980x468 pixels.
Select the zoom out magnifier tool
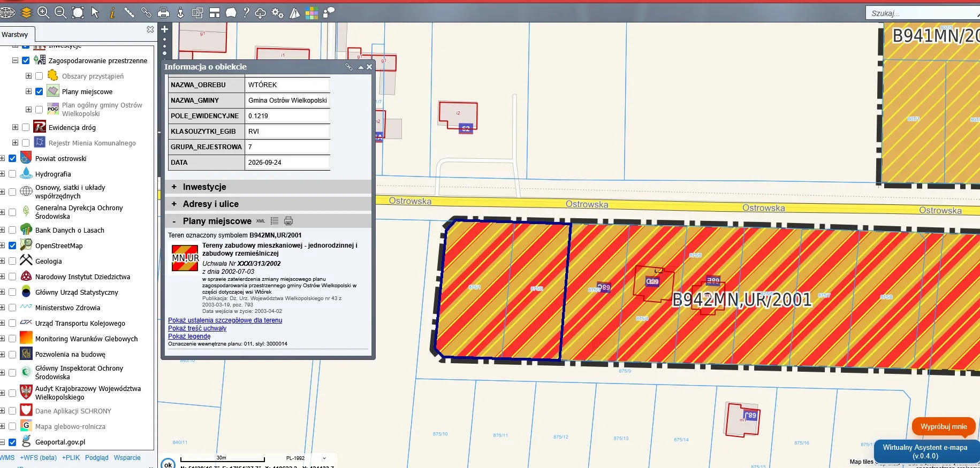60,12
